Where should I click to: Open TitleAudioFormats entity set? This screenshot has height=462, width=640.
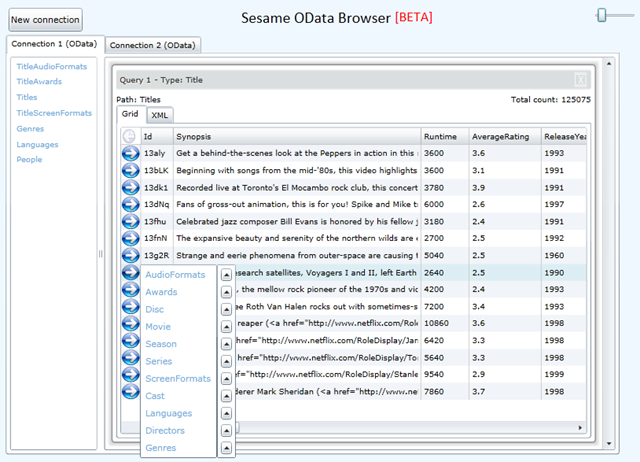(x=52, y=67)
